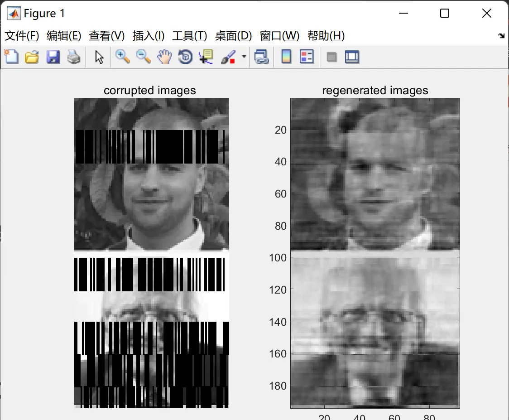Open a file using the folder icon

[x=32, y=57]
